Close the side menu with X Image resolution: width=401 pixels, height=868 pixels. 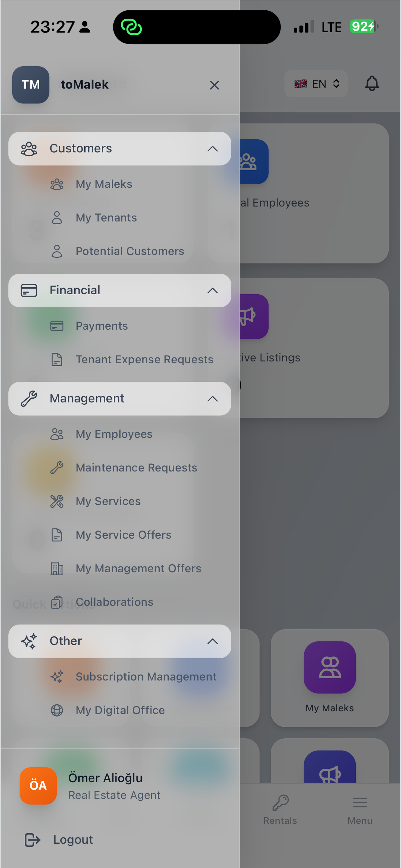click(x=215, y=85)
